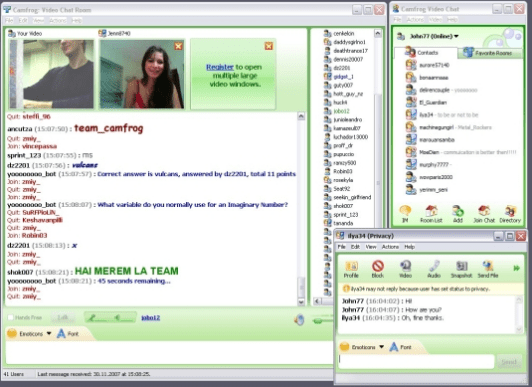
Task: Open the Profile icon in ilya34 window
Action: pyautogui.click(x=351, y=269)
